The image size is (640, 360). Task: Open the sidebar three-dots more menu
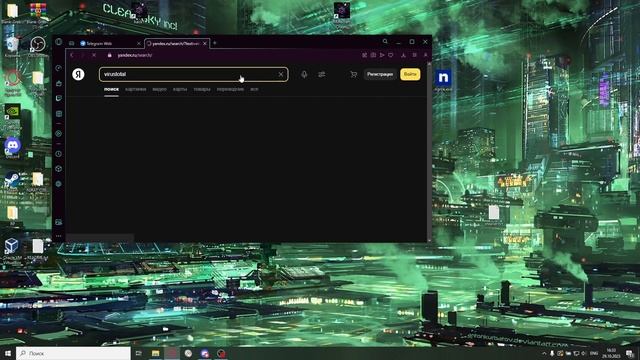coord(59,236)
